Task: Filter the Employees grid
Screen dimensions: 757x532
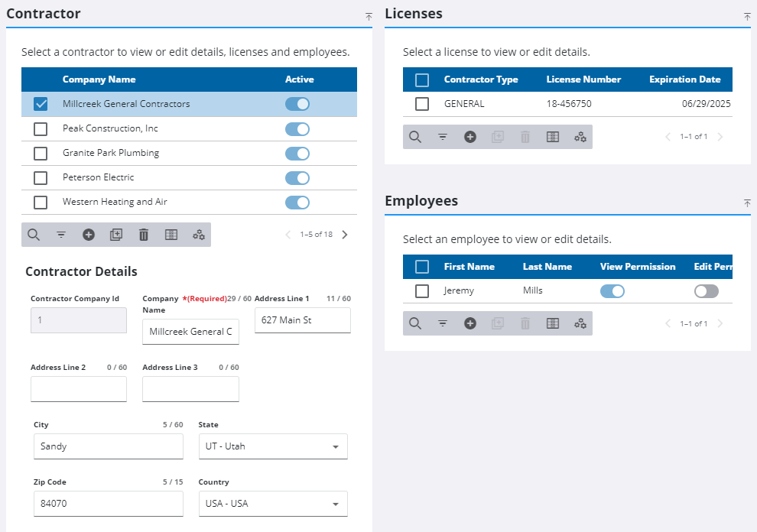Action: tap(443, 323)
